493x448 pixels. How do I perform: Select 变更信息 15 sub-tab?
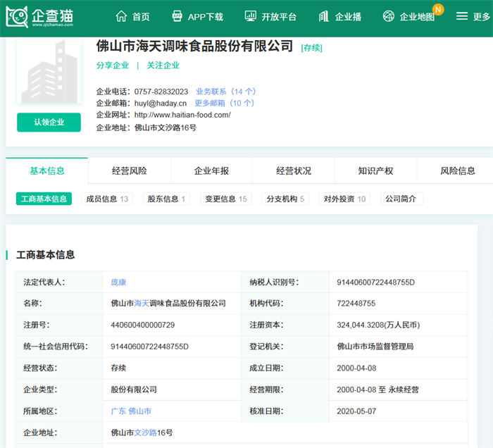tap(226, 199)
